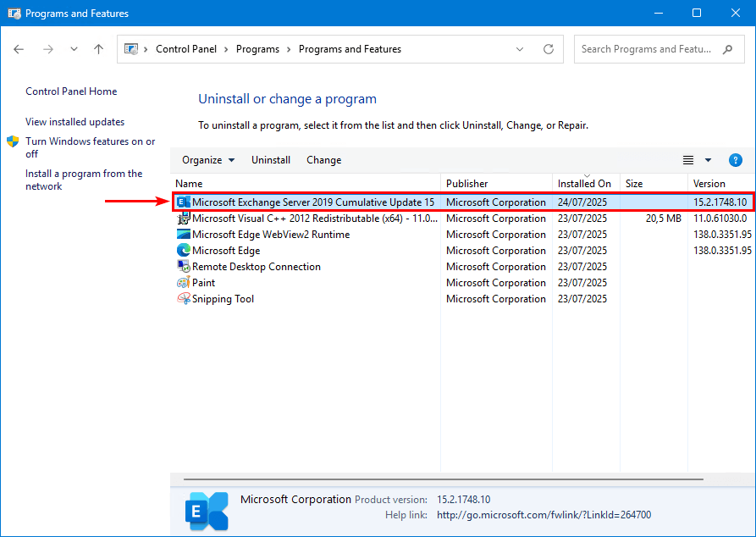Click the Microsoft Exchange Server 2019 list icon
This screenshot has width=756, height=537.
[183, 202]
